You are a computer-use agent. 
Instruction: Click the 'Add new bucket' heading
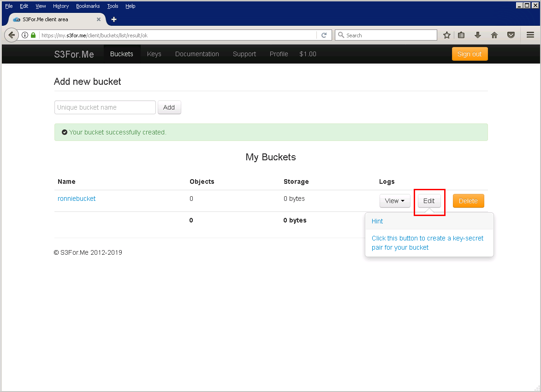click(88, 82)
